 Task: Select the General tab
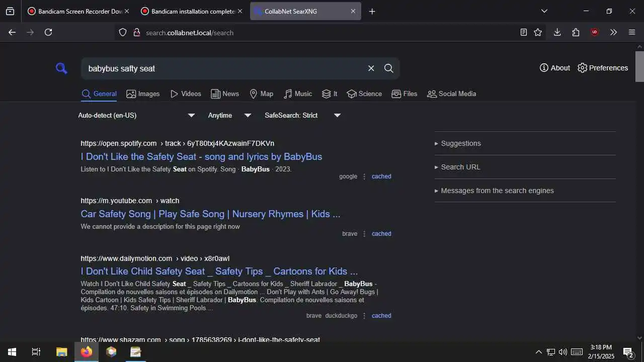tap(99, 94)
